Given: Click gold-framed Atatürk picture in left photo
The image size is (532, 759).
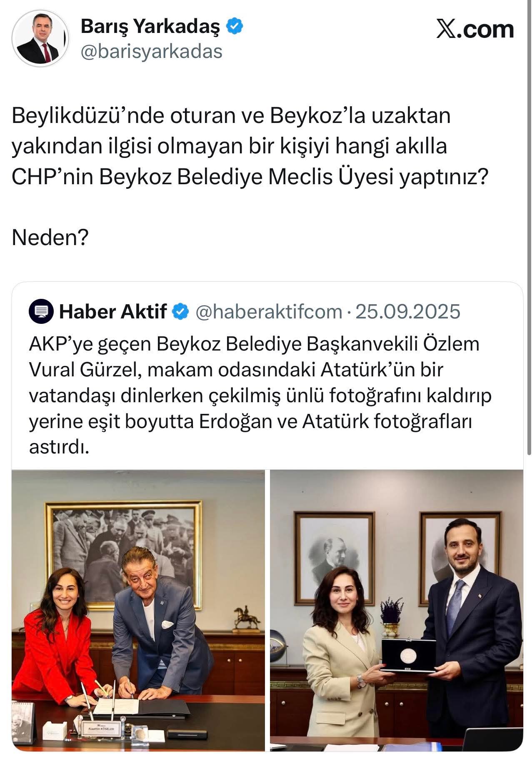Looking at the screenshot, I should click(x=123, y=554).
